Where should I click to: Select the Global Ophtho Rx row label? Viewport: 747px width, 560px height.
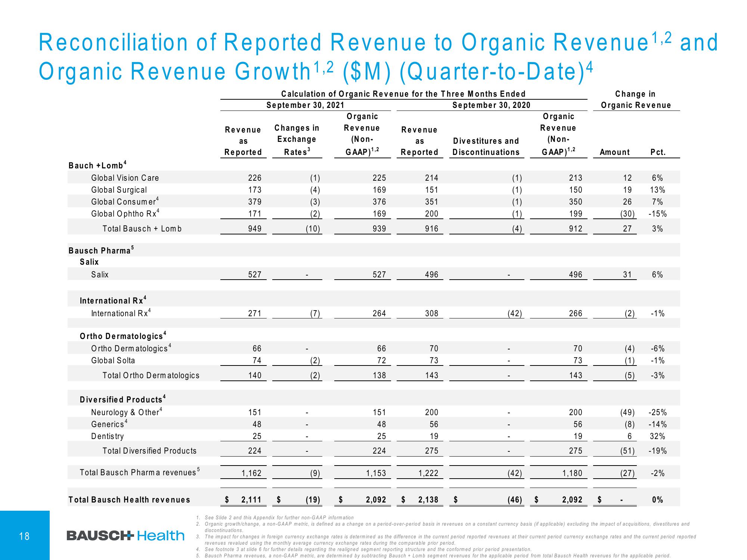pyautogui.click(x=125, y=214)
